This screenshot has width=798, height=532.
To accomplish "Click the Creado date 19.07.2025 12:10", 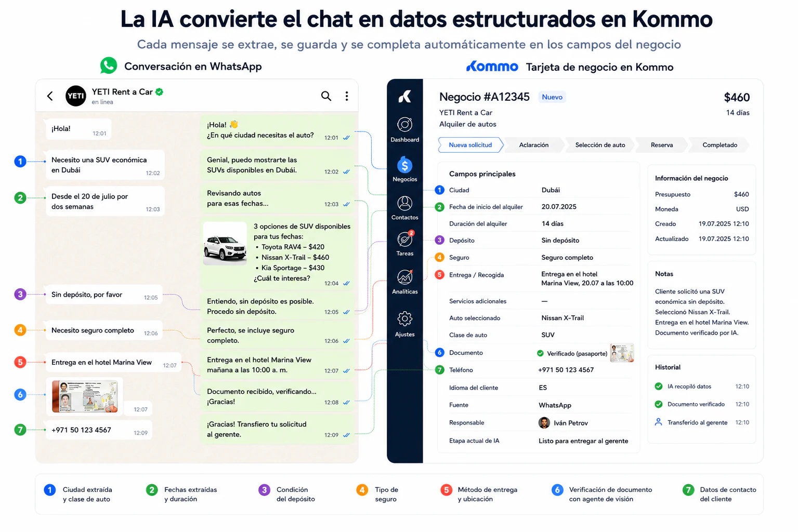I will [x=724, y=224].
